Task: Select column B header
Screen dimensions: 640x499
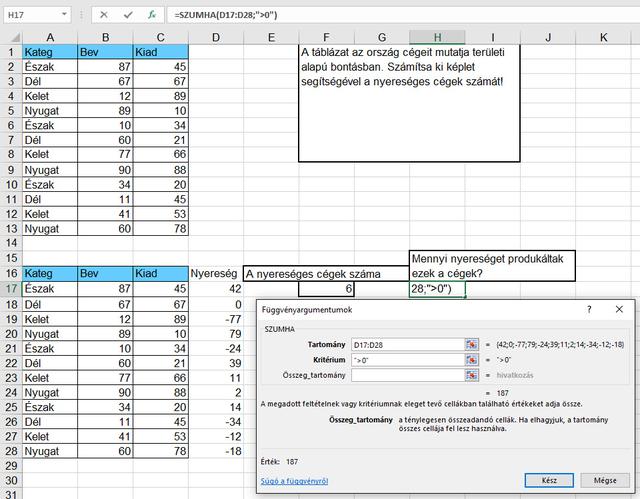Action: (x=105, y=38)
